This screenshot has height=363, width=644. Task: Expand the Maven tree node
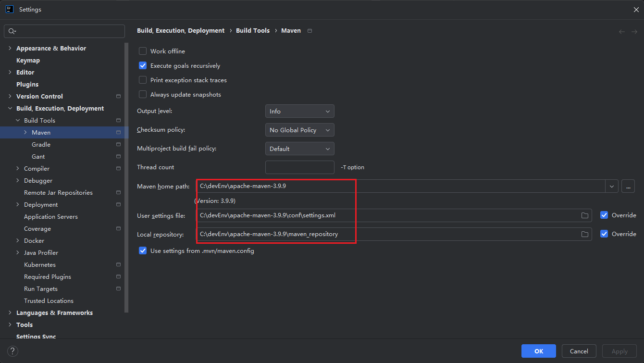click(x=25, y=133)
